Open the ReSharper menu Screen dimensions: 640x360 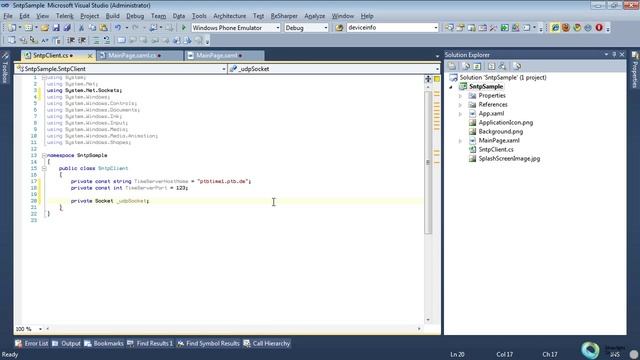284,16
